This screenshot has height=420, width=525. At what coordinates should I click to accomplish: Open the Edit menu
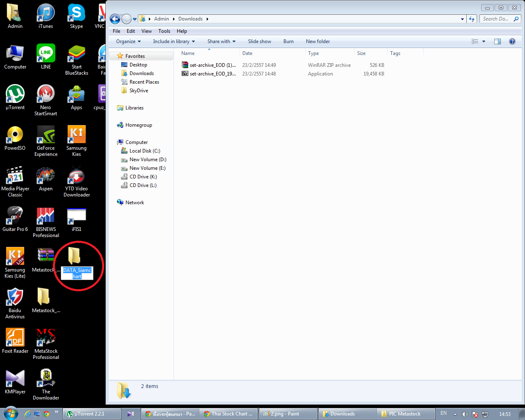(131, 31)
